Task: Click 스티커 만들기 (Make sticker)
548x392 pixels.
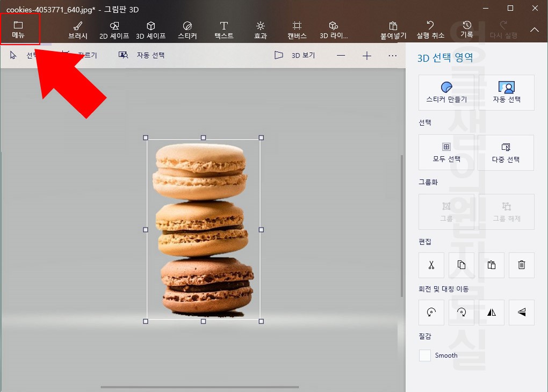Action: pyautogui.click(x=446, y=92)
